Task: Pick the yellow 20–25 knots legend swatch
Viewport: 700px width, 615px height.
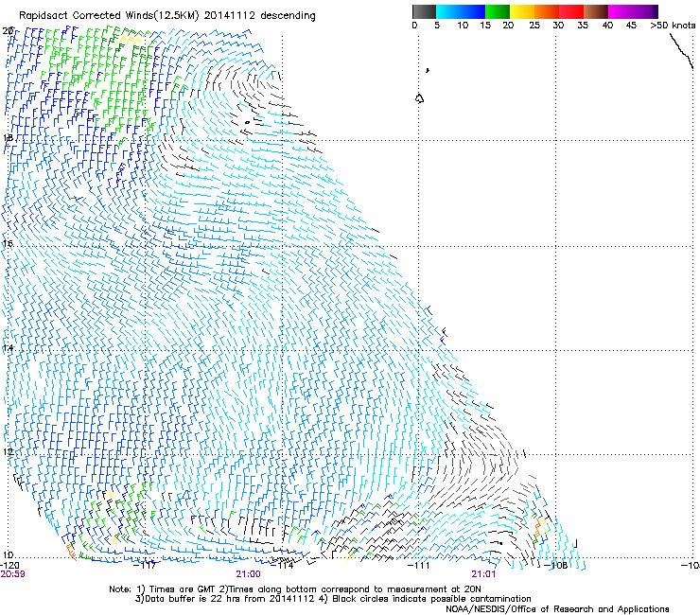Action: click(522, 11)
